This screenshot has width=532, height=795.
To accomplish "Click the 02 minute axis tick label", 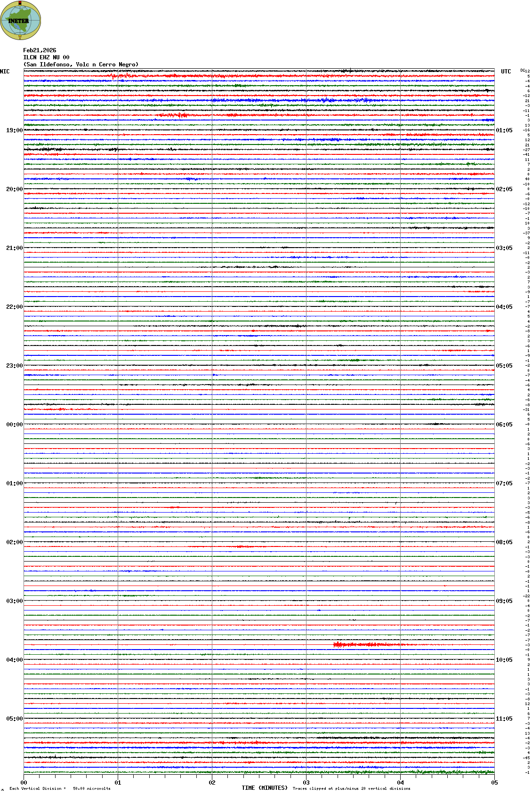I will click(x=212, y=783).
